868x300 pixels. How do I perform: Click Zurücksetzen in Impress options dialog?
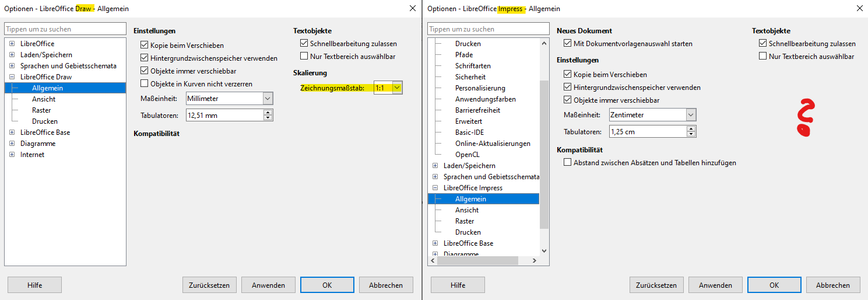click(656, 285)
